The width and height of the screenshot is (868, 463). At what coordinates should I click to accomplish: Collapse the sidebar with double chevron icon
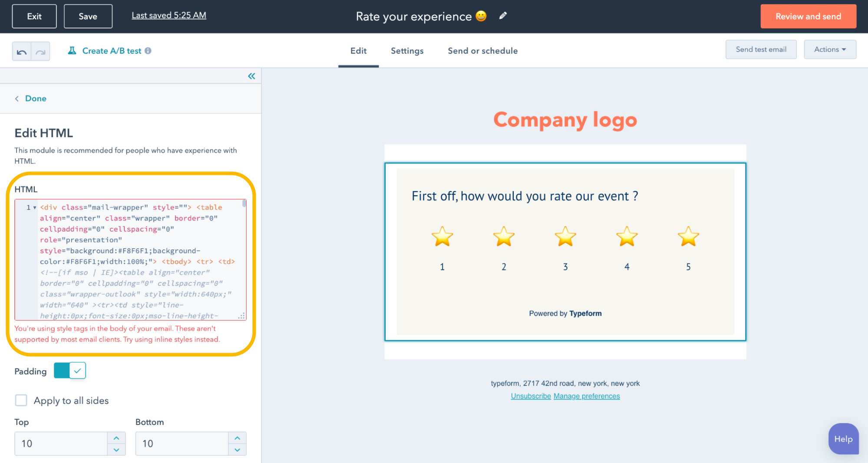[x=251, y=76]
